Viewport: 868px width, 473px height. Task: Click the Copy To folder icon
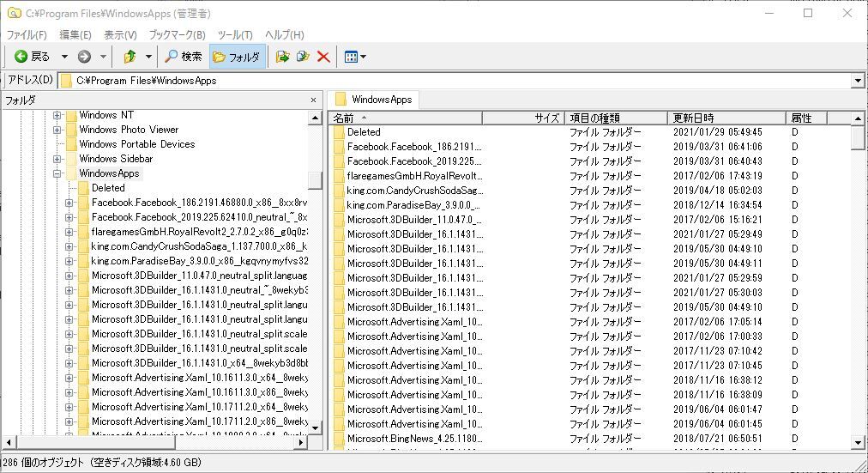pyautogui.click(x=303, y=57)
